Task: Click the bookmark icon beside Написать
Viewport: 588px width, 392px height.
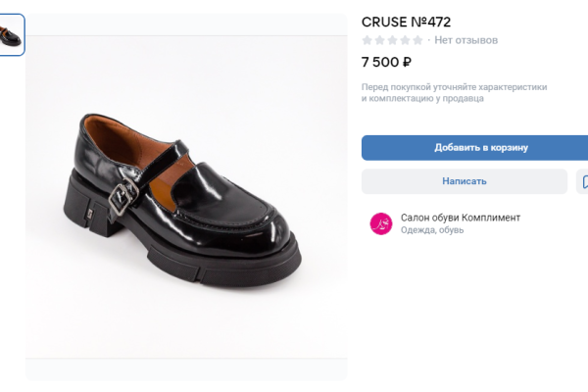Action: click(x=583, y=181)
